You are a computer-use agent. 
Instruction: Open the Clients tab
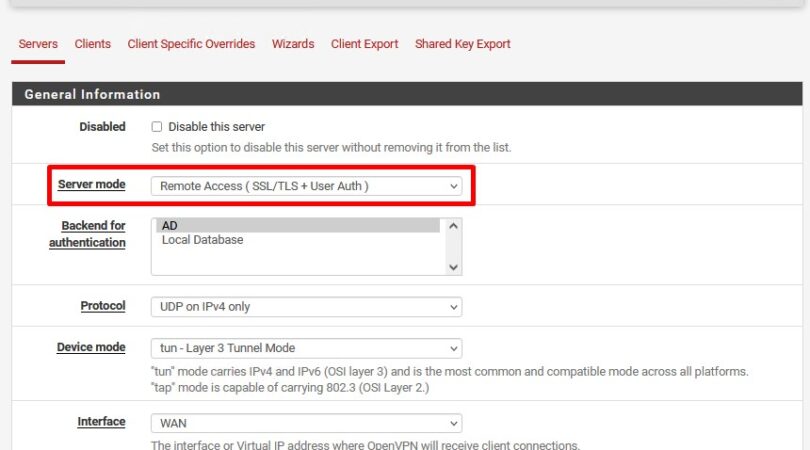click(92, 44)
